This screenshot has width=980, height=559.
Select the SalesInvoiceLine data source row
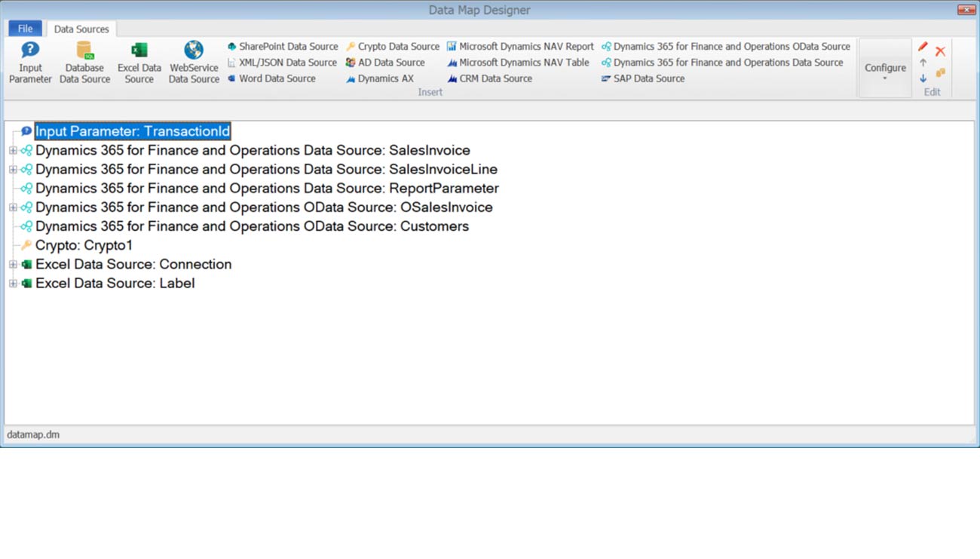click(266, 169)
